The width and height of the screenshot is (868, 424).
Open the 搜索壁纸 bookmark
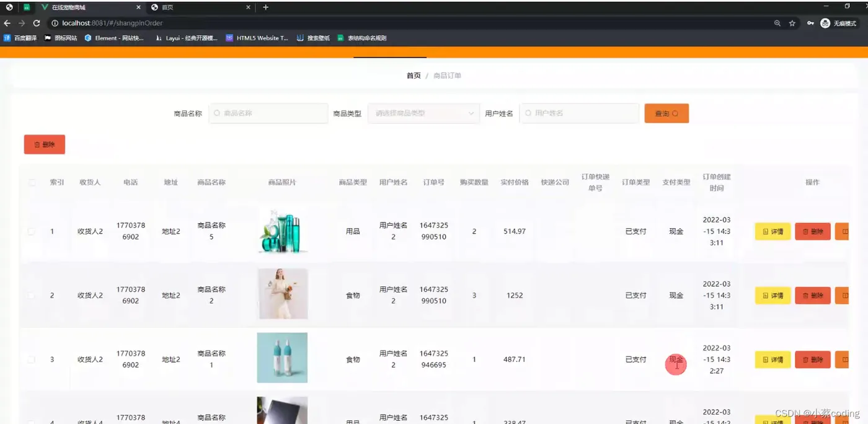point(313,38)
